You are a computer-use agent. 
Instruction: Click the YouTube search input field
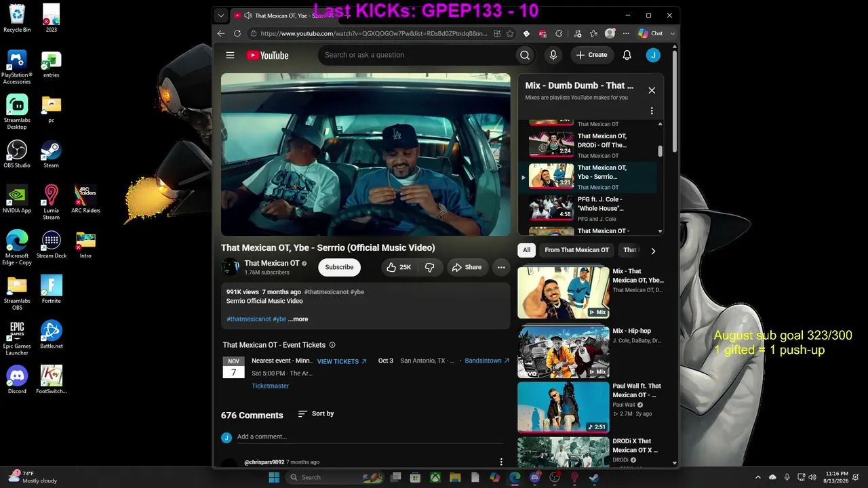[416, 56]
